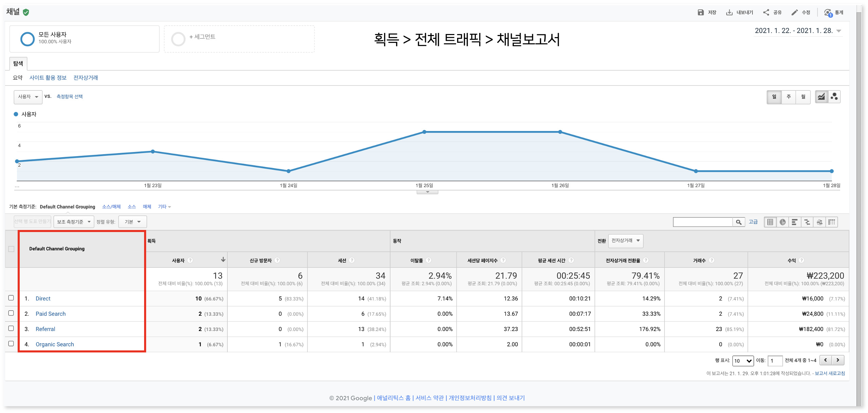This screenshot has height=413, width=868.
Task: Select the pivot table view icon
Action: coord(832,222)
